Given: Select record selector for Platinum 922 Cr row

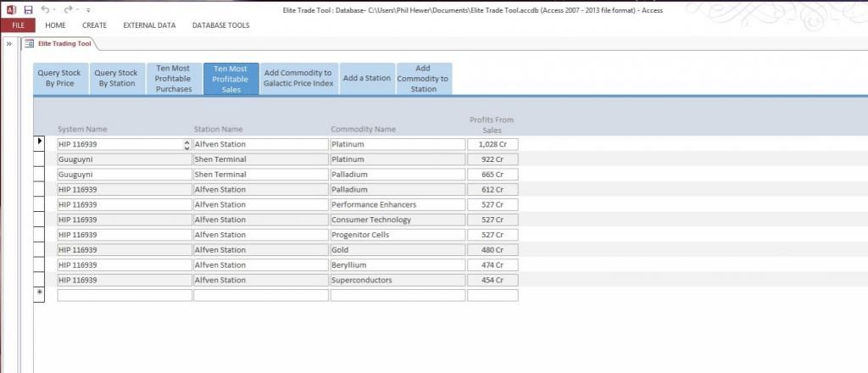Looking at the screenshot, I should click(39, 159).
